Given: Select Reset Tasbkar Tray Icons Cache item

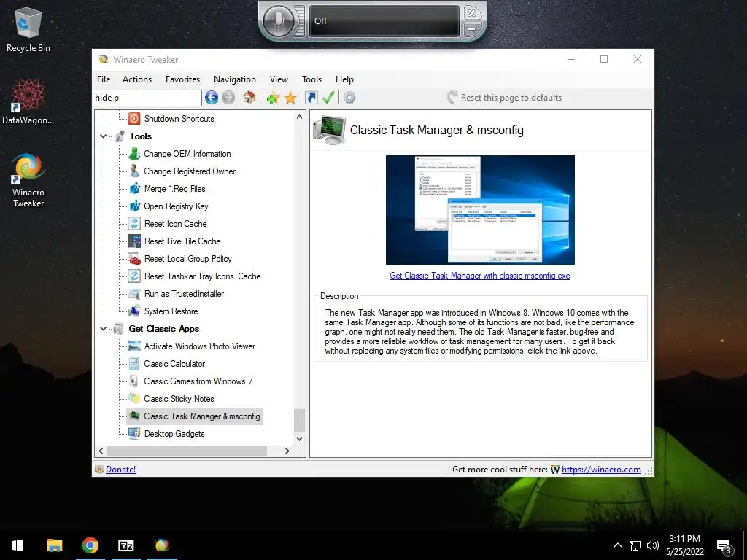Looking at the screenshot, I should [203, 276].
